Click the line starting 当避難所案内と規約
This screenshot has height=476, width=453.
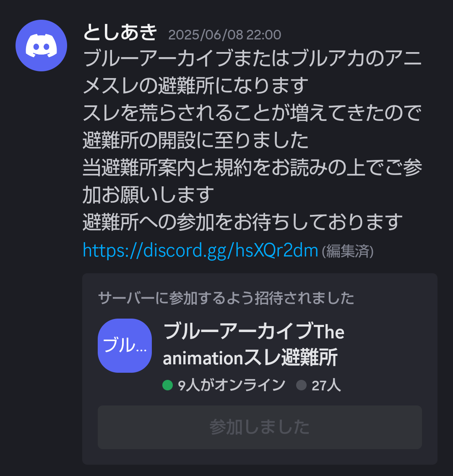coord(252,167)
